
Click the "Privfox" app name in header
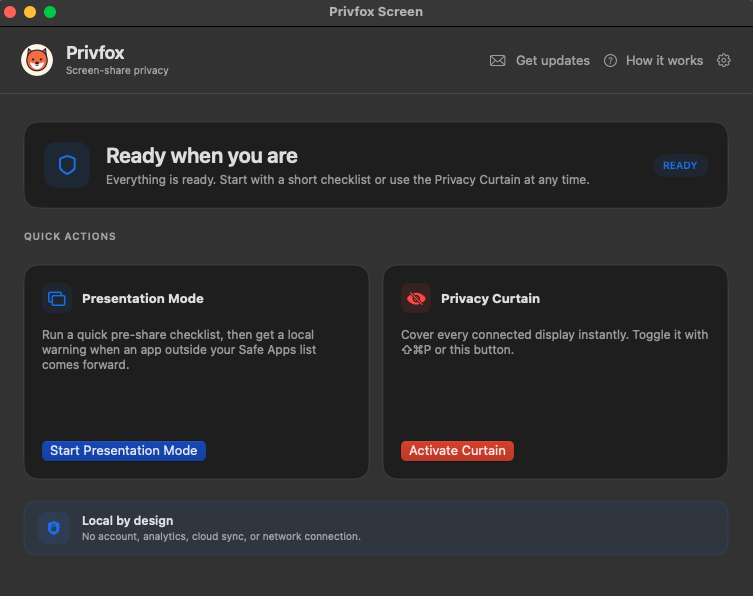point(95,53)
